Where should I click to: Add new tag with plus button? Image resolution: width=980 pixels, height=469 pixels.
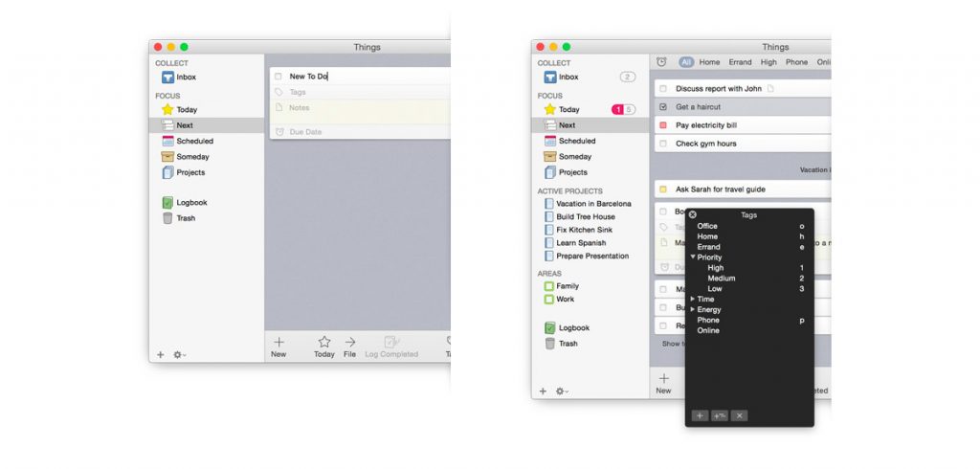click(x=700, y=415)
